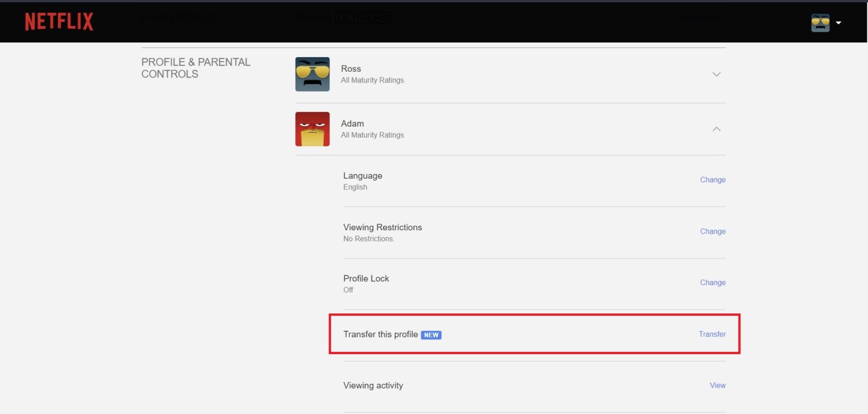This screenshot has width=868, height=414.
Task: Click the Change plan link in header
Action: coord(700,18)
